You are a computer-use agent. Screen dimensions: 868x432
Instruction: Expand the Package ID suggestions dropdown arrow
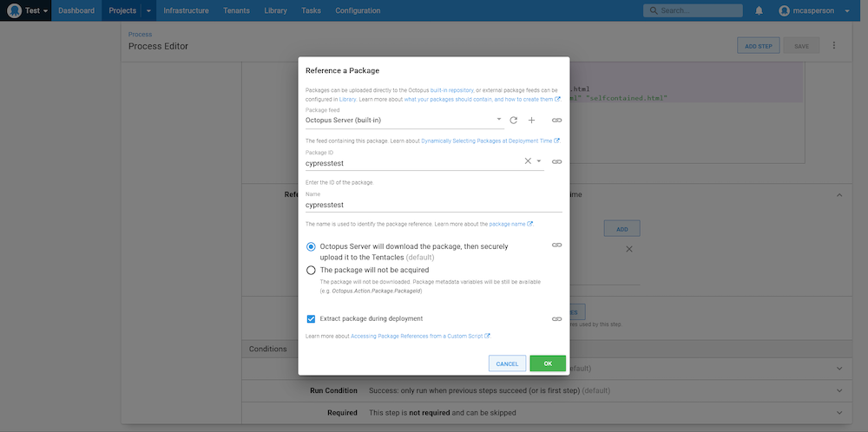(539, 161)
